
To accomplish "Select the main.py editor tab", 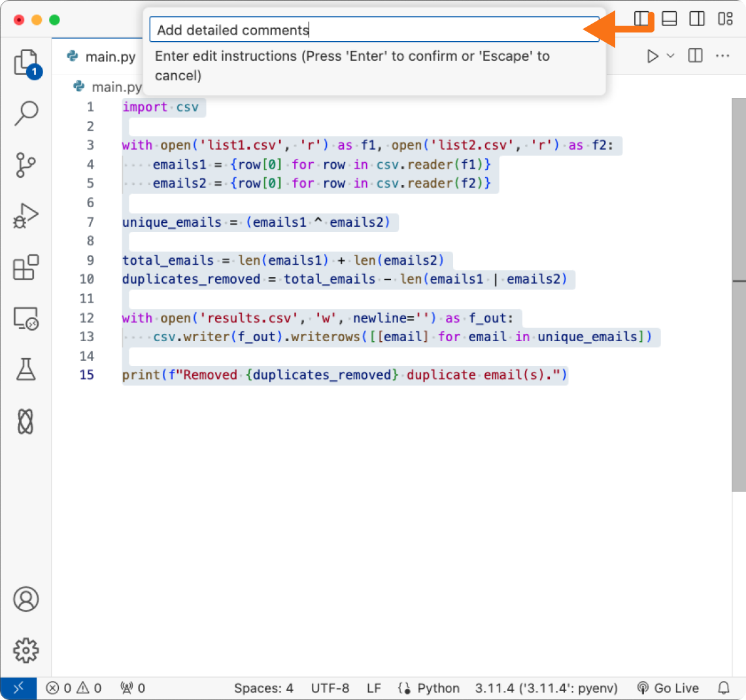I will 101,57.
